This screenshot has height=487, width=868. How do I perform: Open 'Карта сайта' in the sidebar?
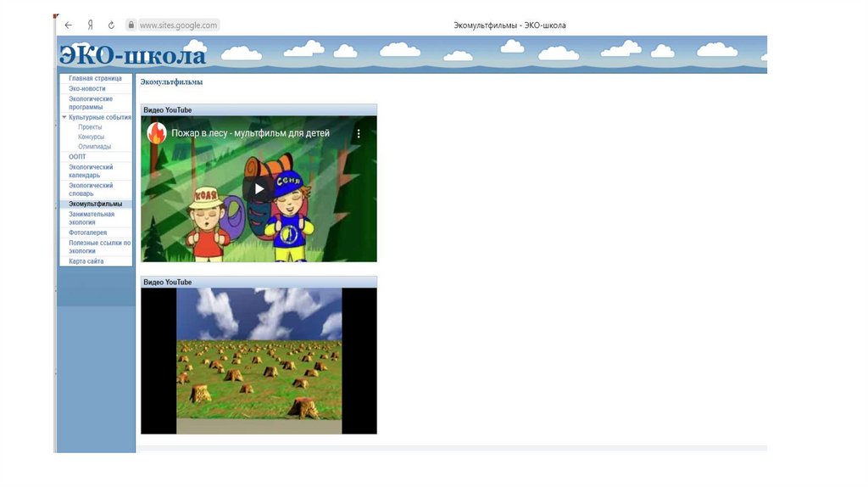86,261
